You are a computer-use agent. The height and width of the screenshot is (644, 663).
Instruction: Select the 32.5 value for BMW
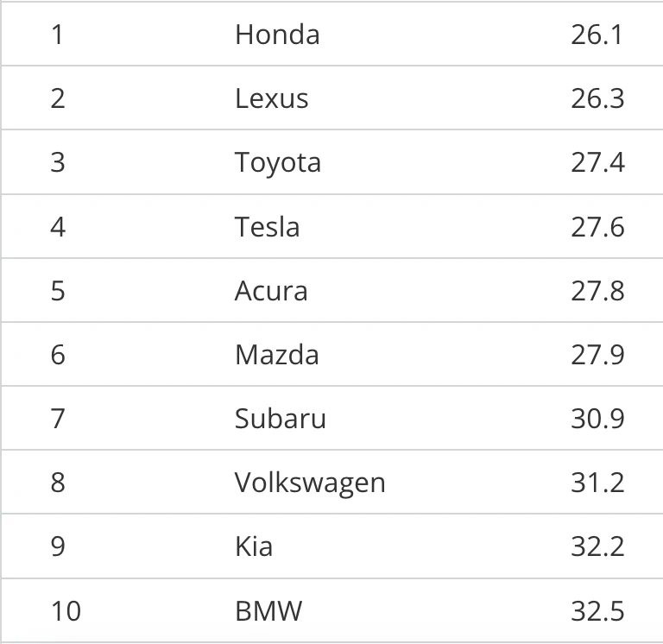point(597,611)
